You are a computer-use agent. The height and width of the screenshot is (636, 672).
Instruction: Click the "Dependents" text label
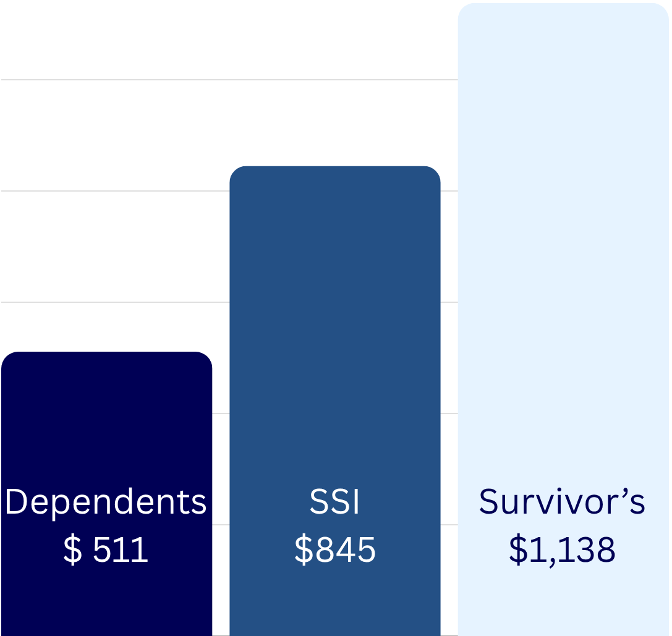[x=106, y=502]
